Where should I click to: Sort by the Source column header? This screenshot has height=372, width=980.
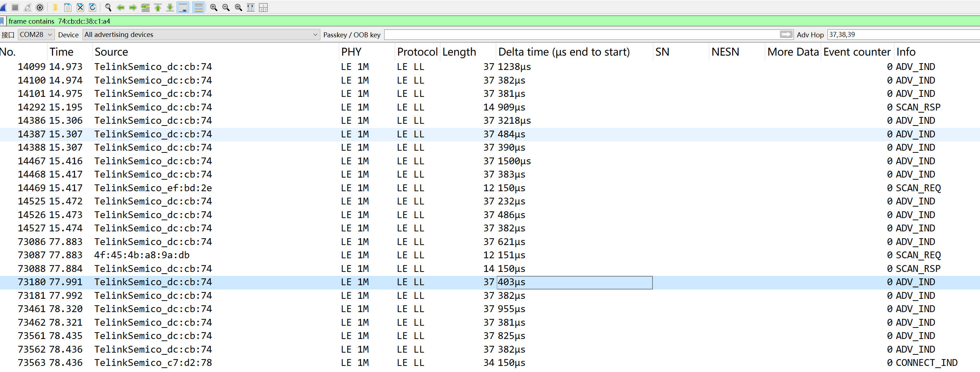click(216, 52)
